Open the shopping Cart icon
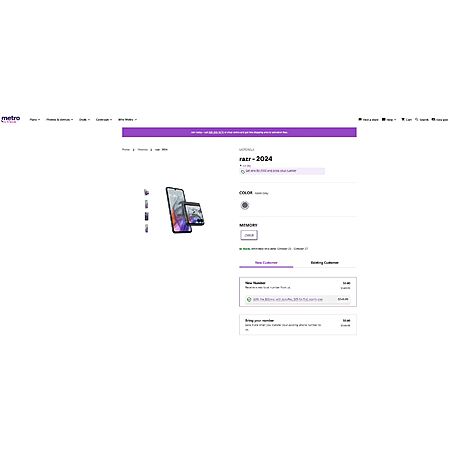The width and height of the screenshot is (450, 450). coord(403,119)
